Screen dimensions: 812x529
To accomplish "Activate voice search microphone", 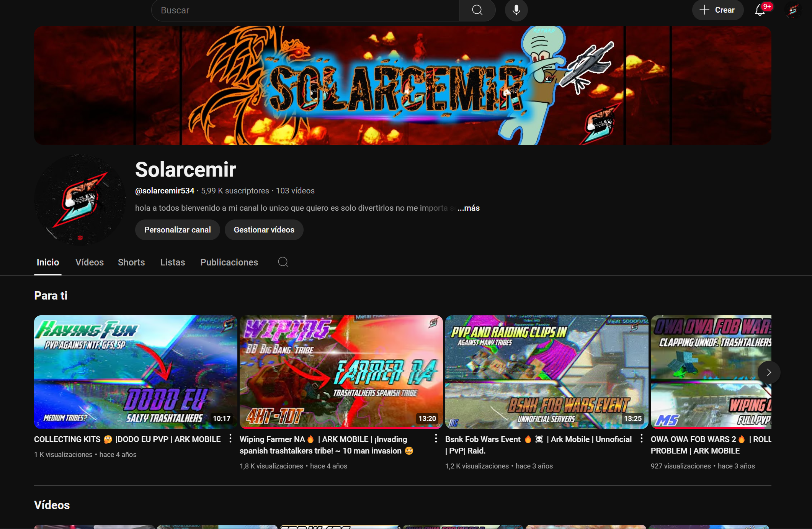I will tap(516, 10).
